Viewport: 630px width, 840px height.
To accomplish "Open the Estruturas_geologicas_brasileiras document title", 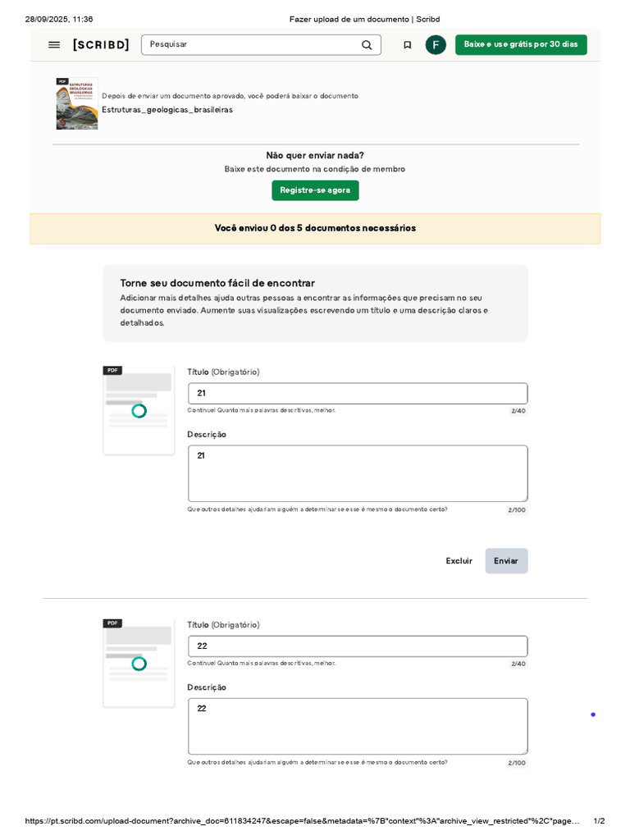I will tap(167, 110).
